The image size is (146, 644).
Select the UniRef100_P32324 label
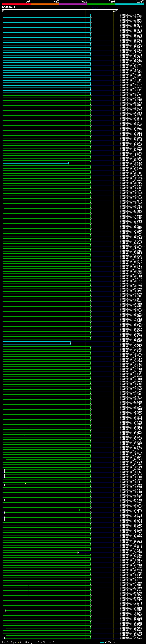(131, 467)
